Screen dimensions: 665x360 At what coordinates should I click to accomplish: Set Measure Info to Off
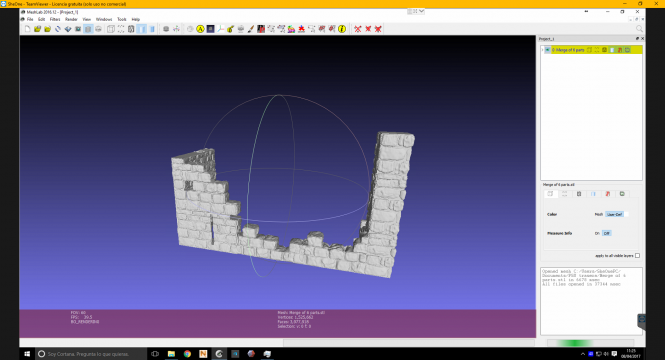(606, 233)
